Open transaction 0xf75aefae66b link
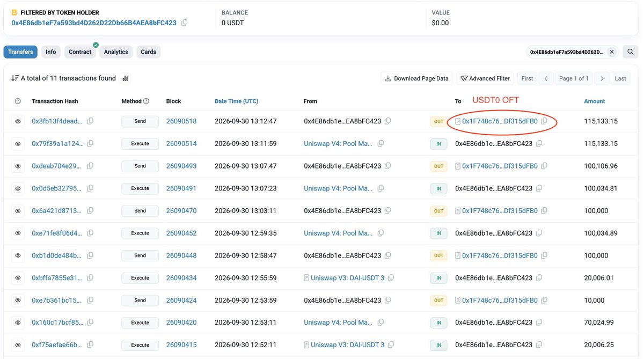Viewport: 644px width, 359px height. coord(57,345)
